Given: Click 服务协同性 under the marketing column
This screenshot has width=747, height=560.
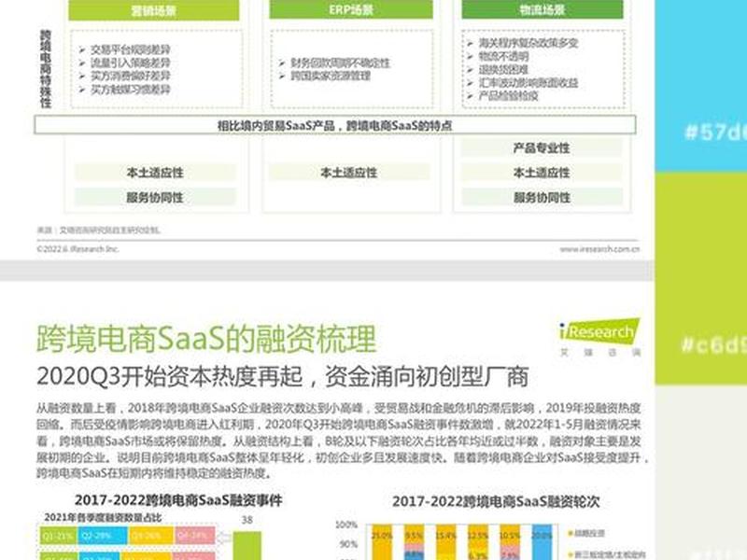Looking at the screenshot, I should coord(155,197).
